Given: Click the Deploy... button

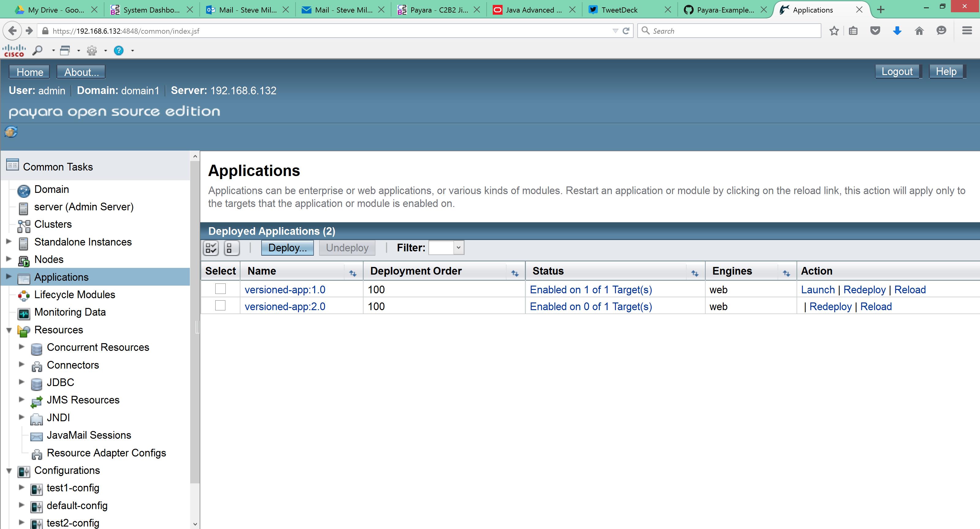Looking at the screenshot, I should (287, 248).
